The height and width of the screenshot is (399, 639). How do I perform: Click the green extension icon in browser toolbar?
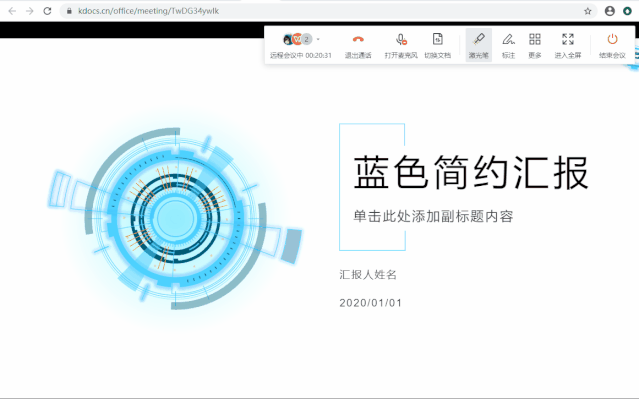(x=628, y=11)
